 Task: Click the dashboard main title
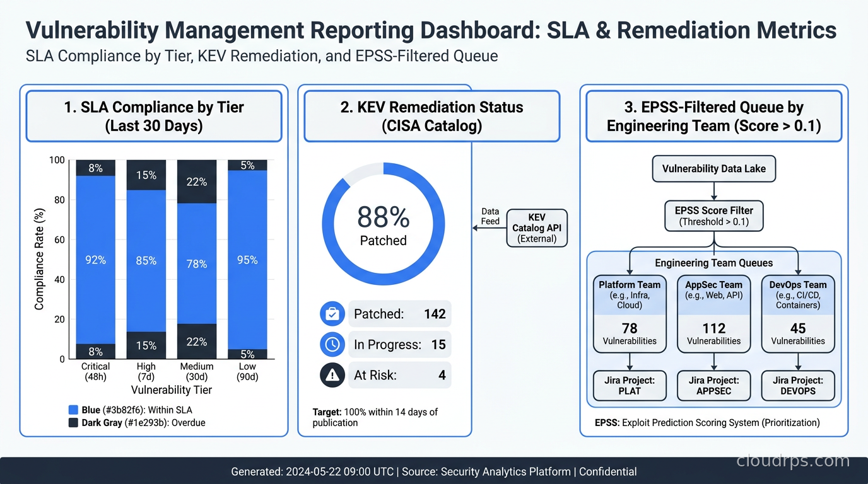(431, 30)
